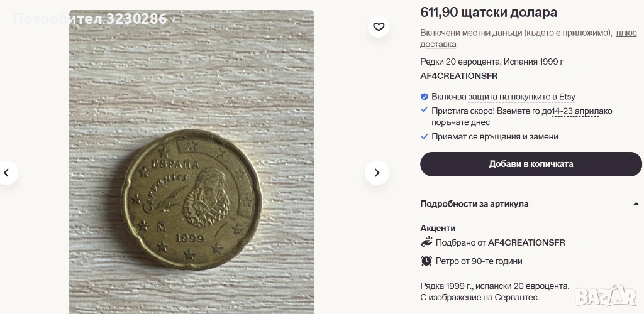Click the checkmark beside the arrival estimate

pos(425,110)
